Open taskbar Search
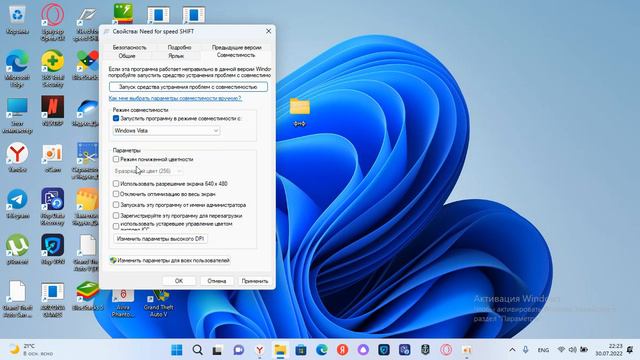The width and height of the screenshot is (640, 360). pyautogui.click(x=198, y=350)
